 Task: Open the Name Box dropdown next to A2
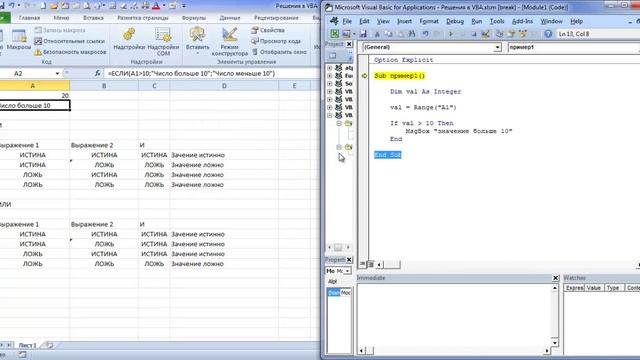pyautogui.click(x=58, y=73)
